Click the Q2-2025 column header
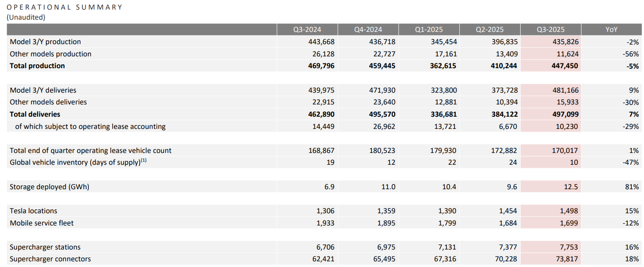Image resolution: width=644 pixels, height=267 pixels. (x=490, y=30)
